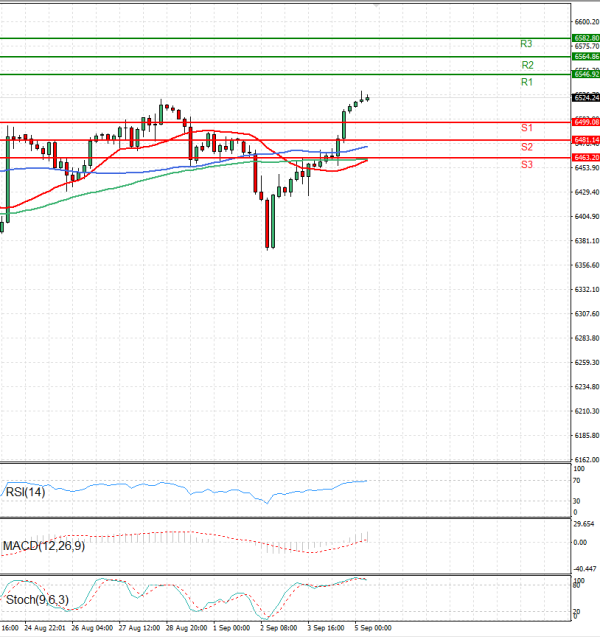The width and height of the screenshot is (600, 637).
Task: Click the 2 Sep 08:00 time label
Action: coord(277,629)
